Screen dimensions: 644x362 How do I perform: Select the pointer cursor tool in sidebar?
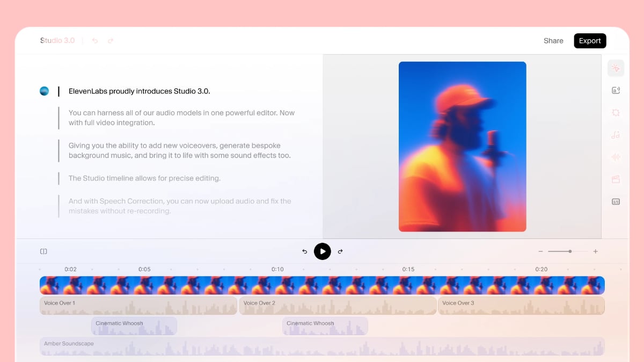616,68
